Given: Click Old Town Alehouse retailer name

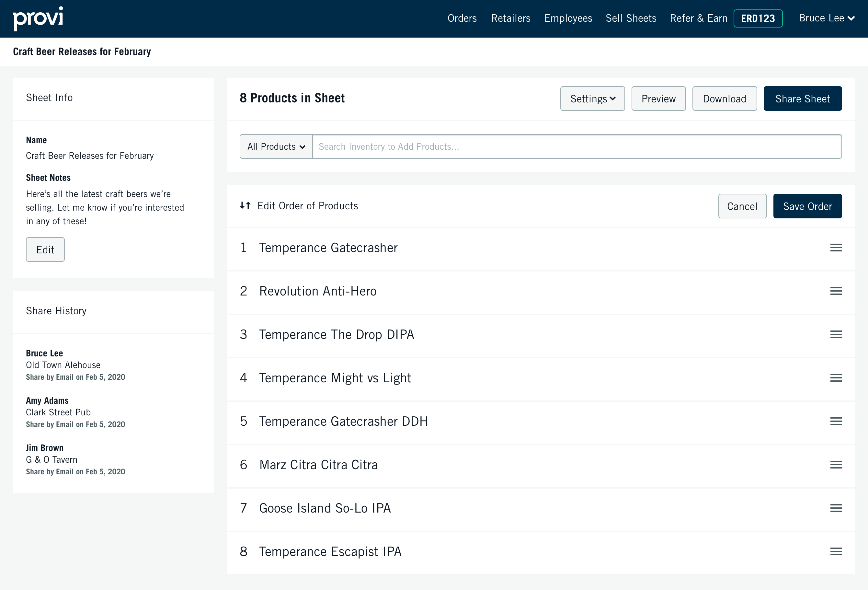Looking at the screenshot, I should (63, 365).
